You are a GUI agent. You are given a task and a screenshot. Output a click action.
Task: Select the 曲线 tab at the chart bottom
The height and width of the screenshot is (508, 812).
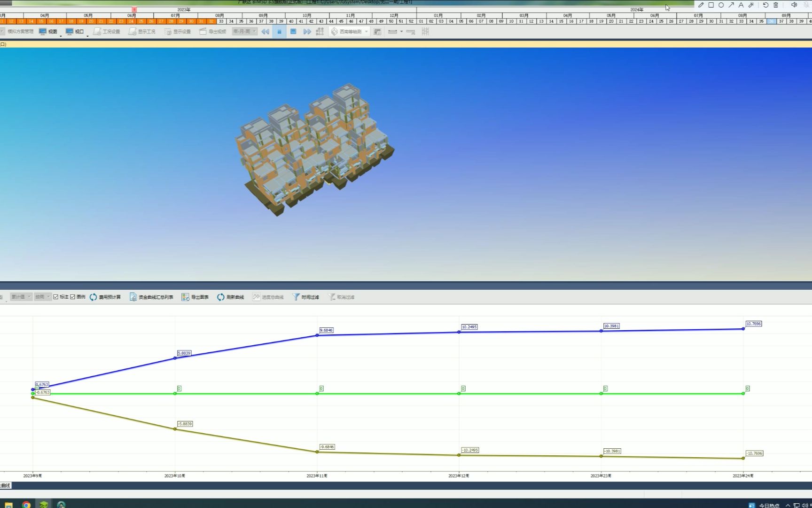pyautogui.click(x=5, y=485)
